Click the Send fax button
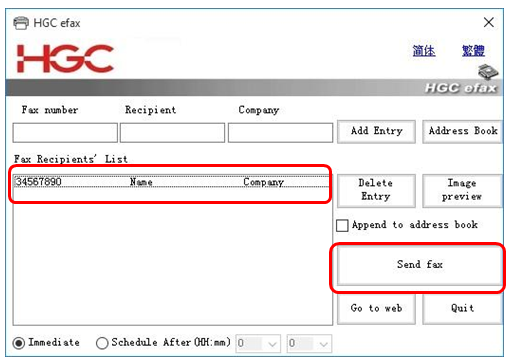The width and height of the screenshot is (509, 363). click(x=419, y=266)
